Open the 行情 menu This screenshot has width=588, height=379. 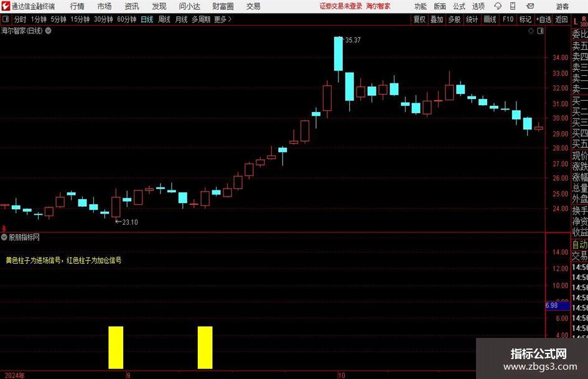[77, 6]
